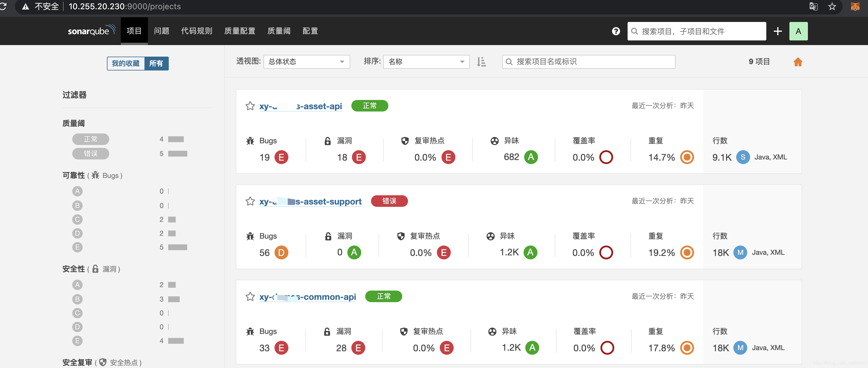
Task: Favorite the common-api project star
Action: [x=250, y=297]
